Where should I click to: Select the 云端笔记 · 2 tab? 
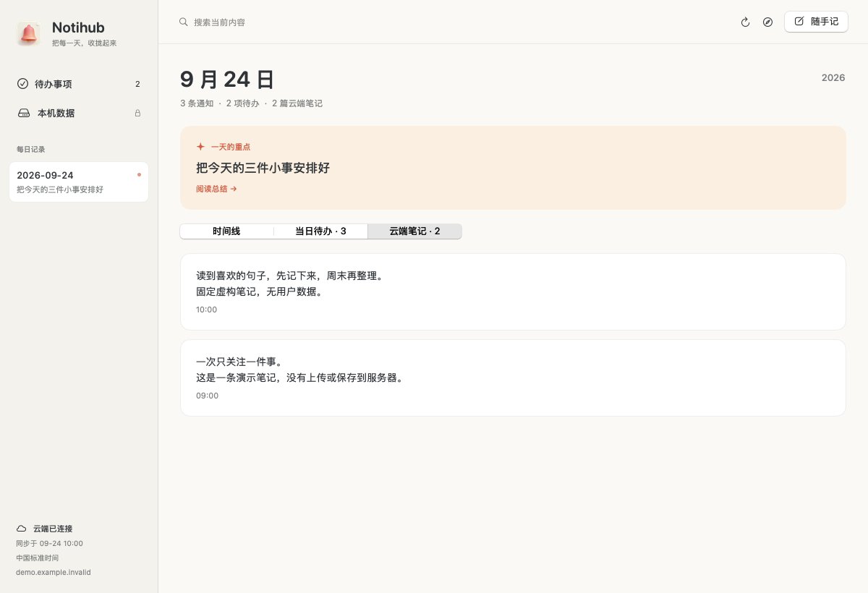pyautogui.click(x=414, y=231)
